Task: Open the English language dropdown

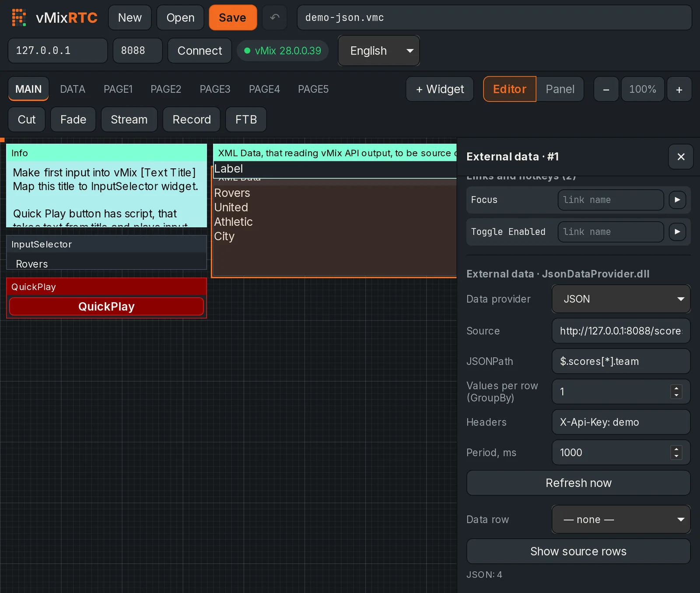Action: coord(379,51)
